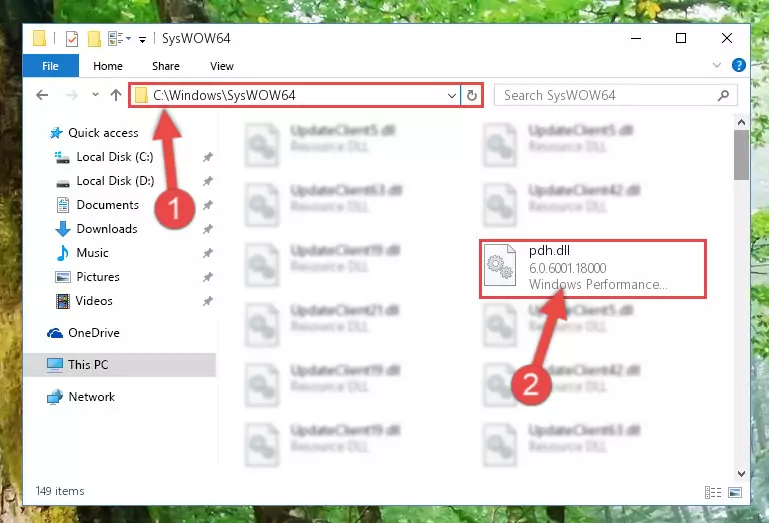Click the 149 items status text
769x523 pixels.
point(60,491)
